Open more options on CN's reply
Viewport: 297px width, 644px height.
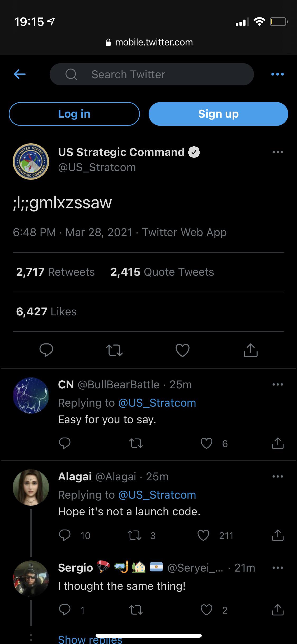point(277,384)
